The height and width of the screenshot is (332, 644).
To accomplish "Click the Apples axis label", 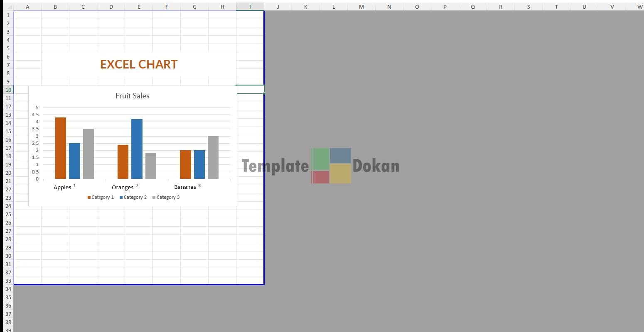I will 62,187.
